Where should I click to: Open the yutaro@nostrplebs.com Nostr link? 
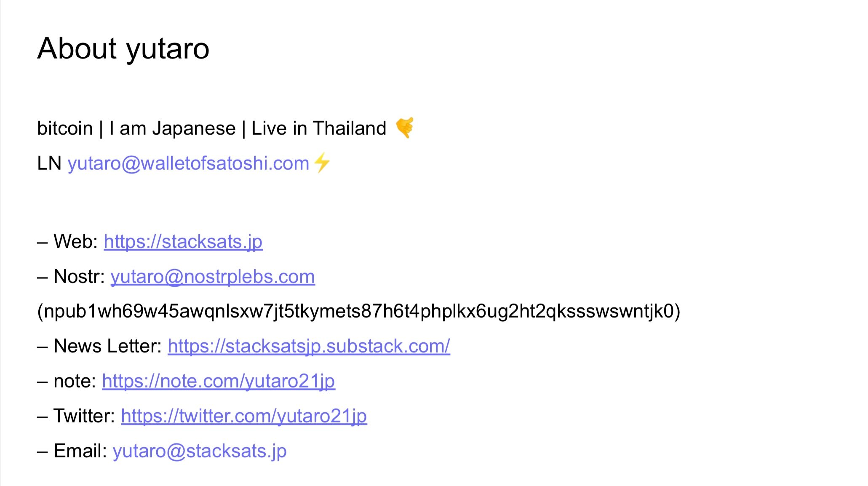(213, 277)
